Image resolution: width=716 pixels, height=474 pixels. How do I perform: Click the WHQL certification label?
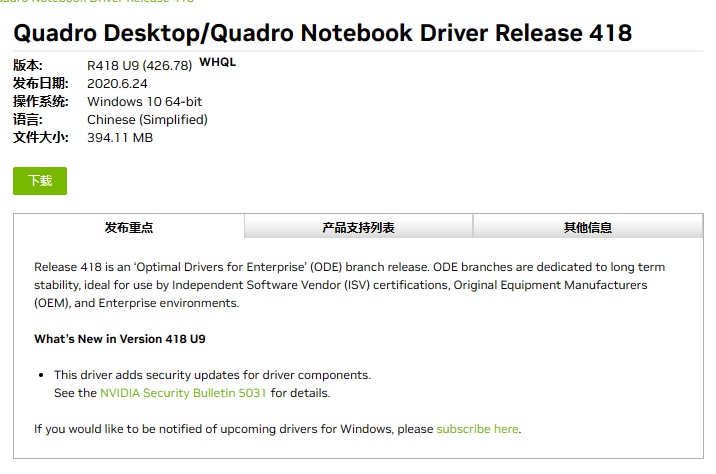click(218, 62)
